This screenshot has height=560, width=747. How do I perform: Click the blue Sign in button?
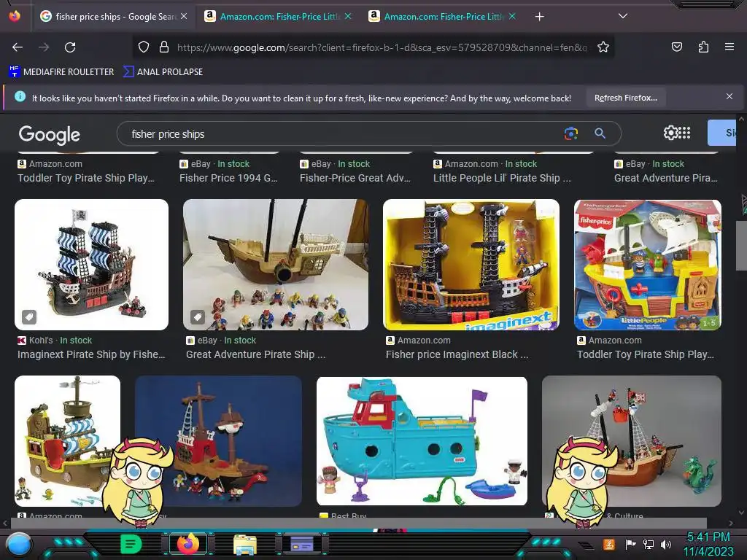(722, 133)
